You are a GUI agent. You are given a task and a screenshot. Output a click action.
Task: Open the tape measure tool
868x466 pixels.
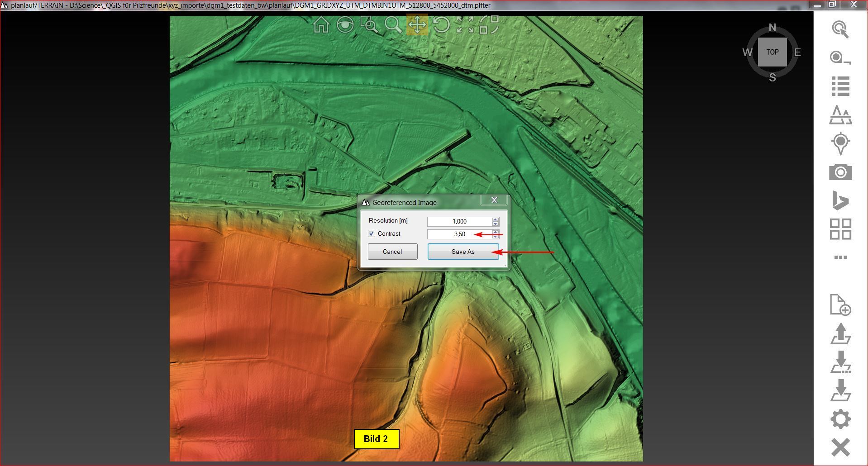tap(840, 58)
